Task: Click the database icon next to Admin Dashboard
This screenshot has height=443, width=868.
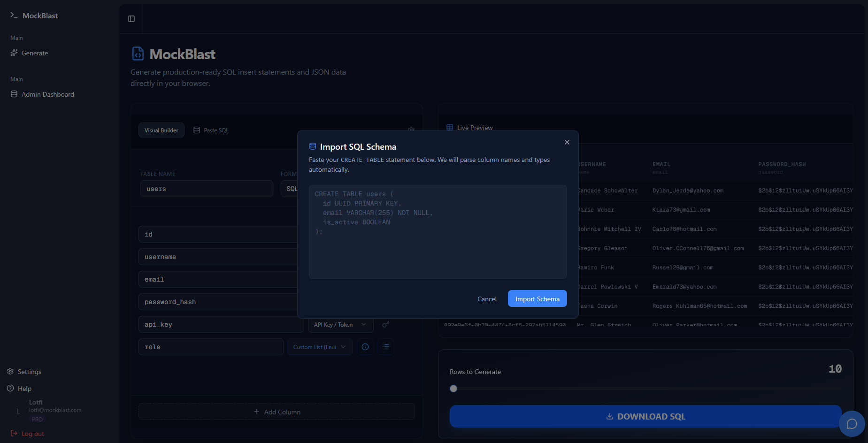Action: [x=14, y=94]
